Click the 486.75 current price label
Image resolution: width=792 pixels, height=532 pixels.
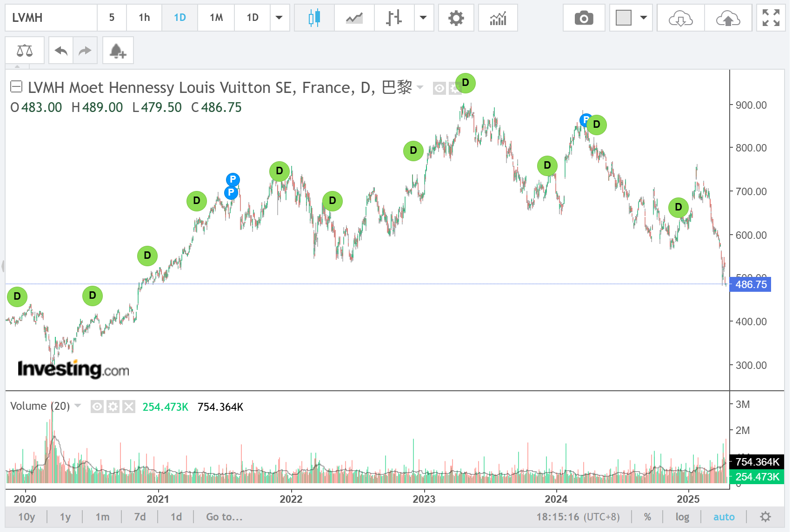(751, 284)
